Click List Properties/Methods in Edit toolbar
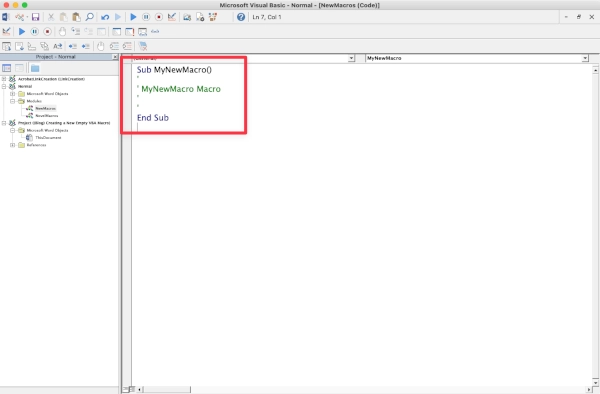This screenshot has width=600, height=394. pyautogui.click(x=7, y=47)
